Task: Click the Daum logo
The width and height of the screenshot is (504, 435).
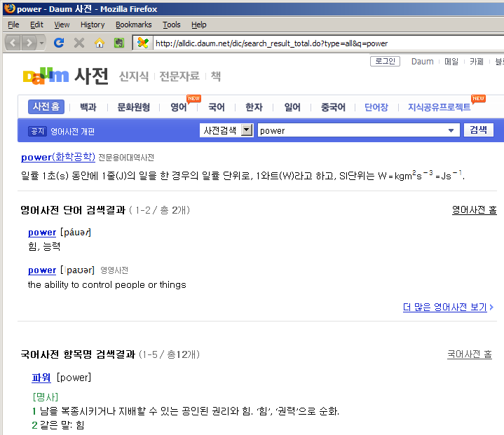Action: pos(46,76)
